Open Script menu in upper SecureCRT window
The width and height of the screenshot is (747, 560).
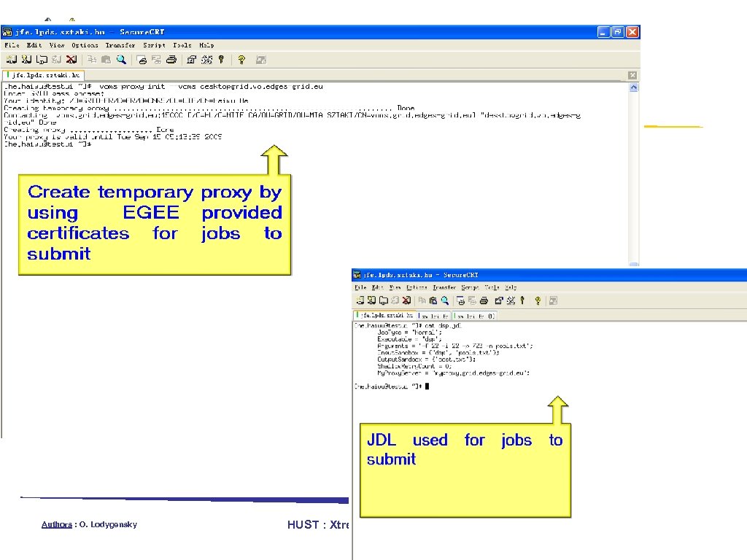pyautogui.click(x=155, y=45)
